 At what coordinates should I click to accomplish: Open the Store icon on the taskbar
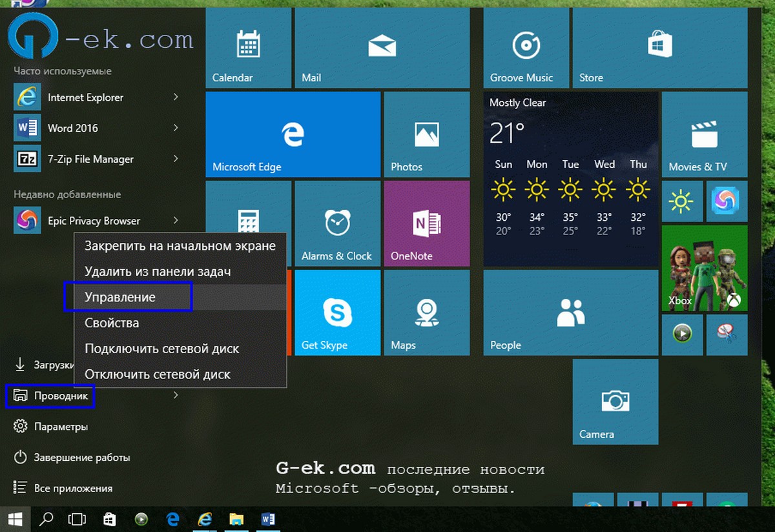tap(110, 518)
